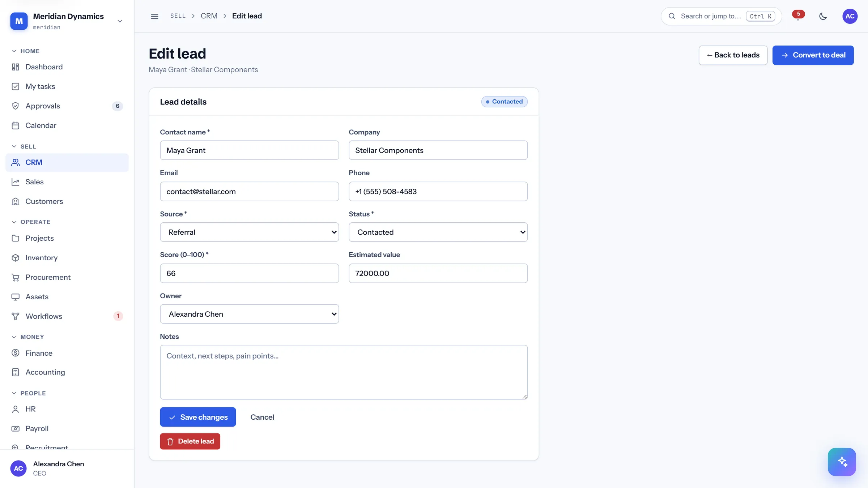Click the Procurement cart icon
This screenshot has height=488, width=868.
pos(15,277)
